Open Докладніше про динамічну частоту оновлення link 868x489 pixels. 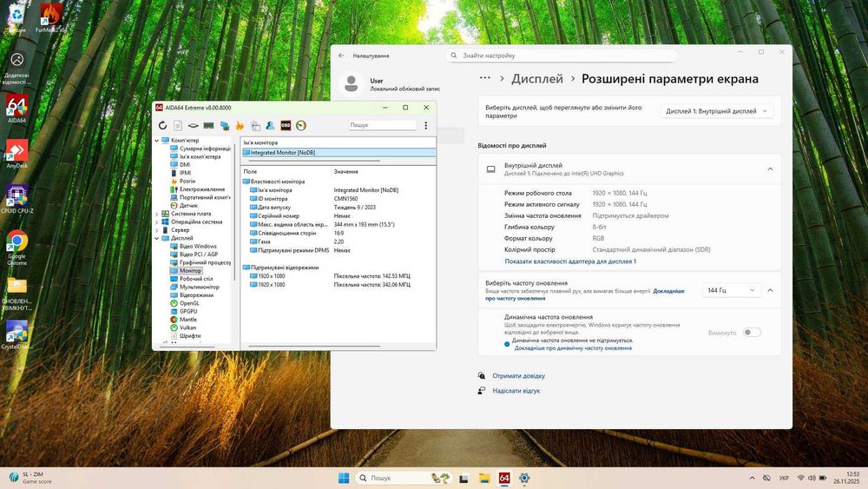coord(573,348)
